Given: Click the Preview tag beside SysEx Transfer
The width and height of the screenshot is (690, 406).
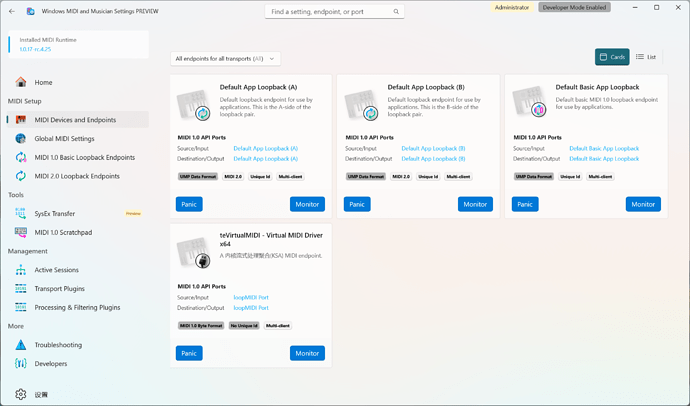Looking at the screenshot, I should 133,213.
